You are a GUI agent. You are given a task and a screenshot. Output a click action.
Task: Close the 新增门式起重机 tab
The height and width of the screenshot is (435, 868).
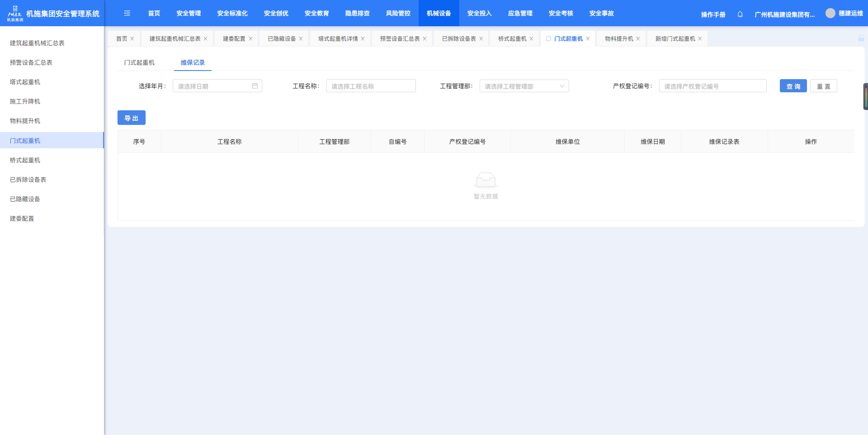click(700, 39)
